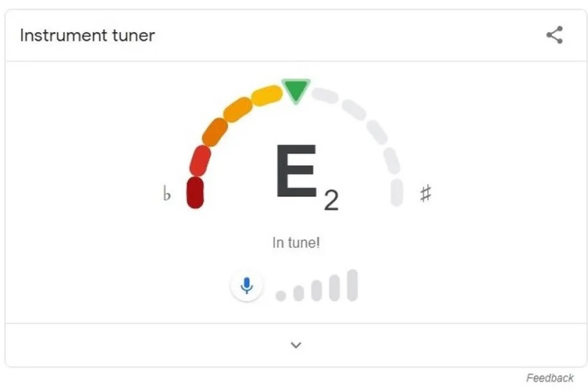Click the Instrument tuner title

[87, 35]
